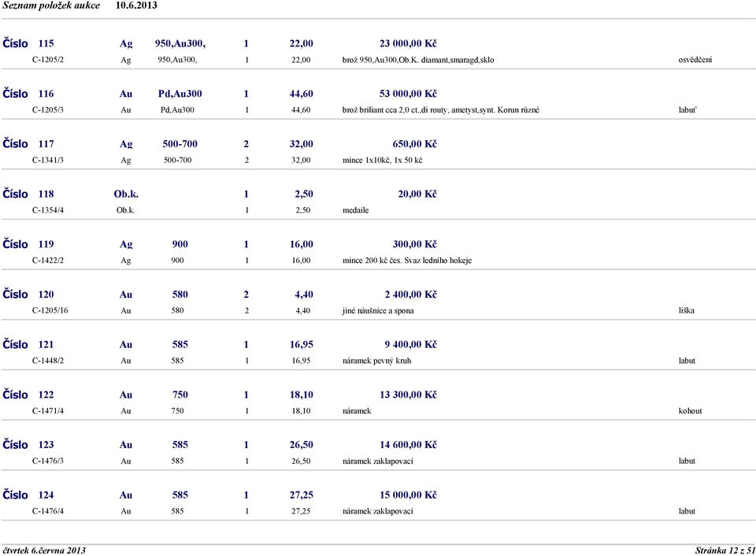Select price 14 600,00 Kč

click(x=408, y=445)
